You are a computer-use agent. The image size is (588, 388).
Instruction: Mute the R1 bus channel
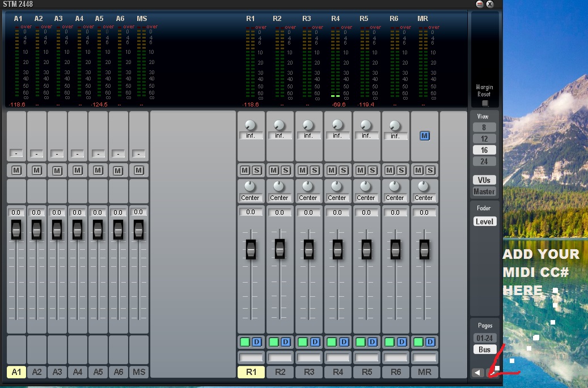pos(245,170)
